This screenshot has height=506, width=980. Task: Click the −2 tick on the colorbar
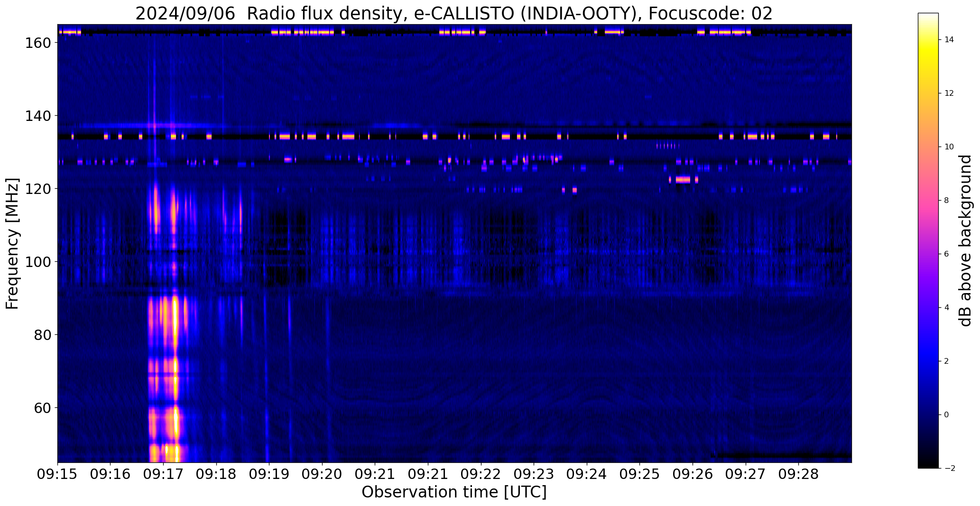click(x=949, y=469)
